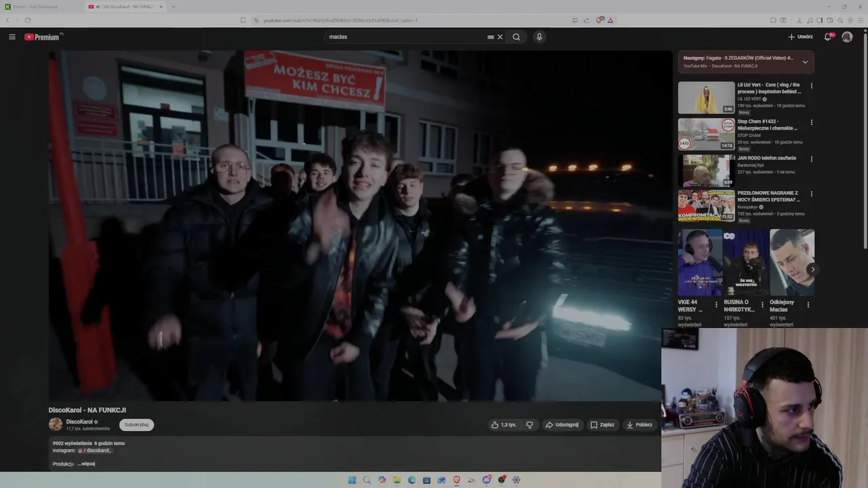Subscribe using the Subskrybuj button
Viewport: 868px width, 488px height.
click(136, 425)
